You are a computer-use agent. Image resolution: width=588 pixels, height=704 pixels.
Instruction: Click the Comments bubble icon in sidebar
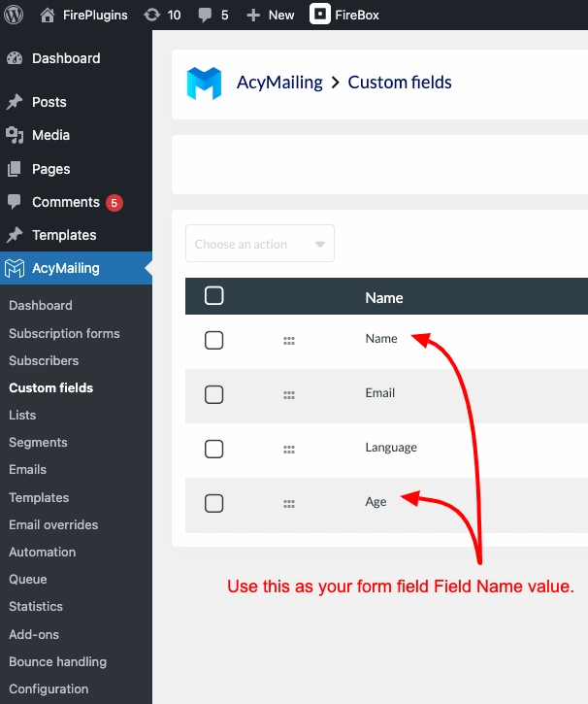click(15, 202)
